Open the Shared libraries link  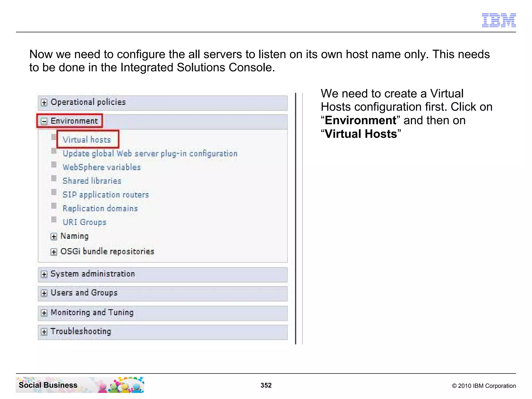click(x=92, y=181)
